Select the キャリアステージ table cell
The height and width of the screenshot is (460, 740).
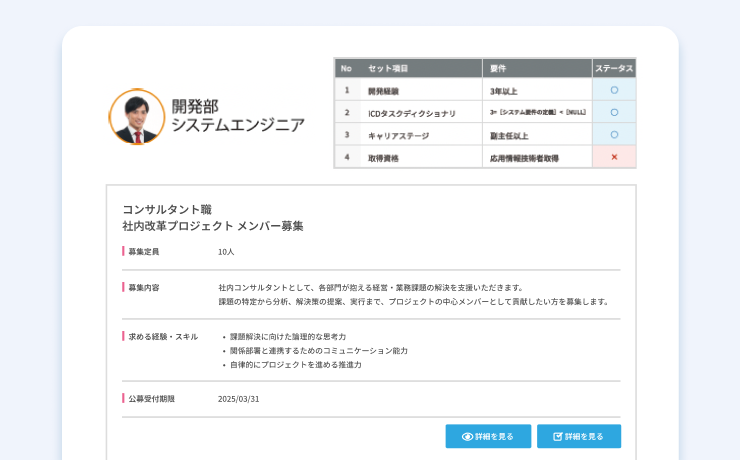(421, 134)
